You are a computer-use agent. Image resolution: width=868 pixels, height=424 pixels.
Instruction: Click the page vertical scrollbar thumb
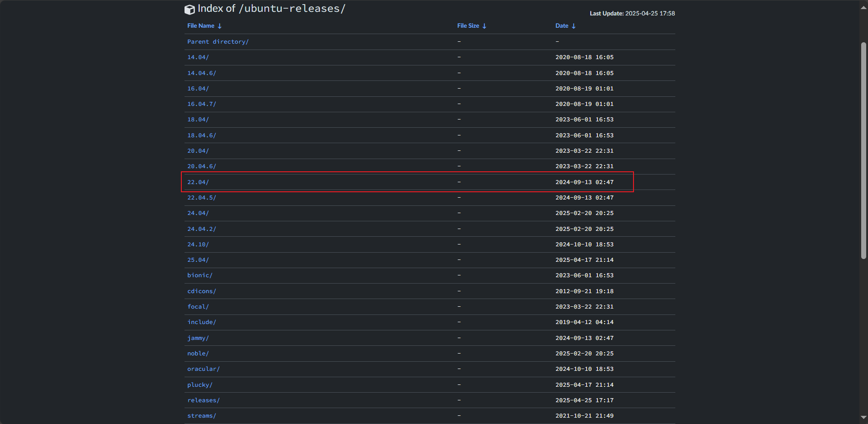click(x=863, y=150)
